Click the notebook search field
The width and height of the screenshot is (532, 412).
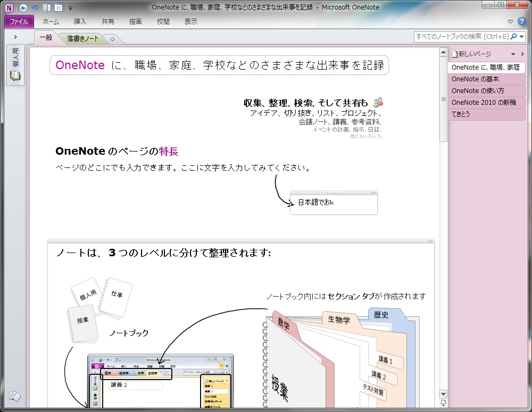461,37
